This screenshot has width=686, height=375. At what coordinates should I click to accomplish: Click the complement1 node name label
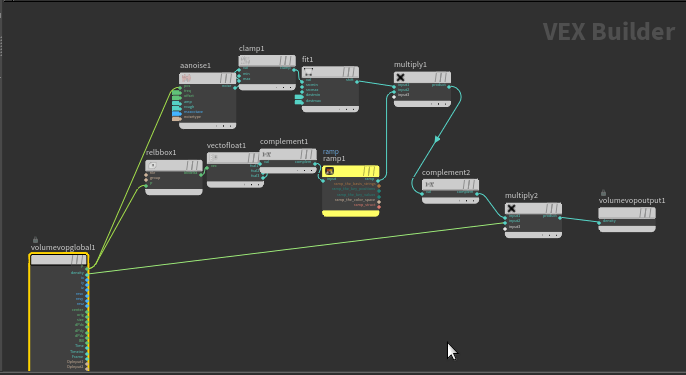point(284,141)
